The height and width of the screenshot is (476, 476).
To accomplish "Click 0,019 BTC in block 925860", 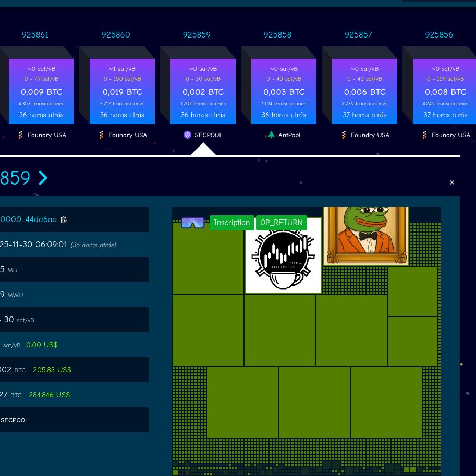I will [123, 92].
